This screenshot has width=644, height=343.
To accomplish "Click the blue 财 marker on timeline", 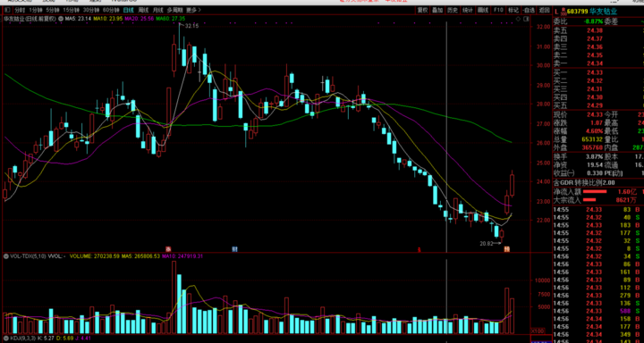I will tap(234, 249).
